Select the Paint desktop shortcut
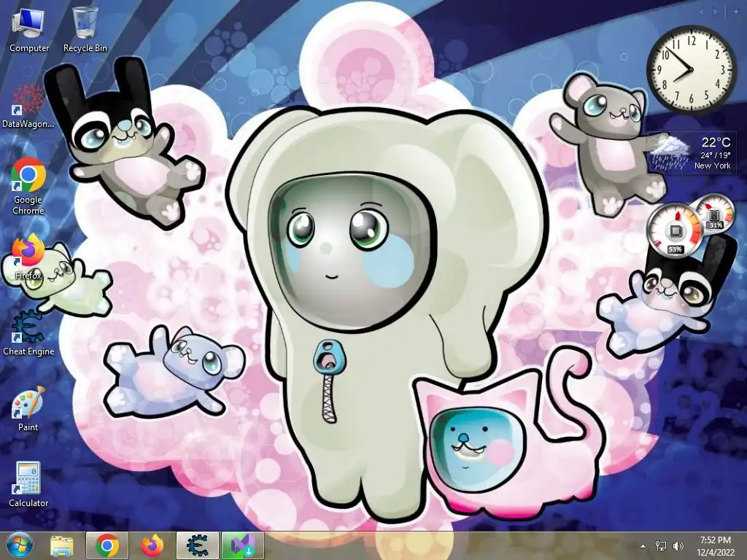 tap(28, 408)
